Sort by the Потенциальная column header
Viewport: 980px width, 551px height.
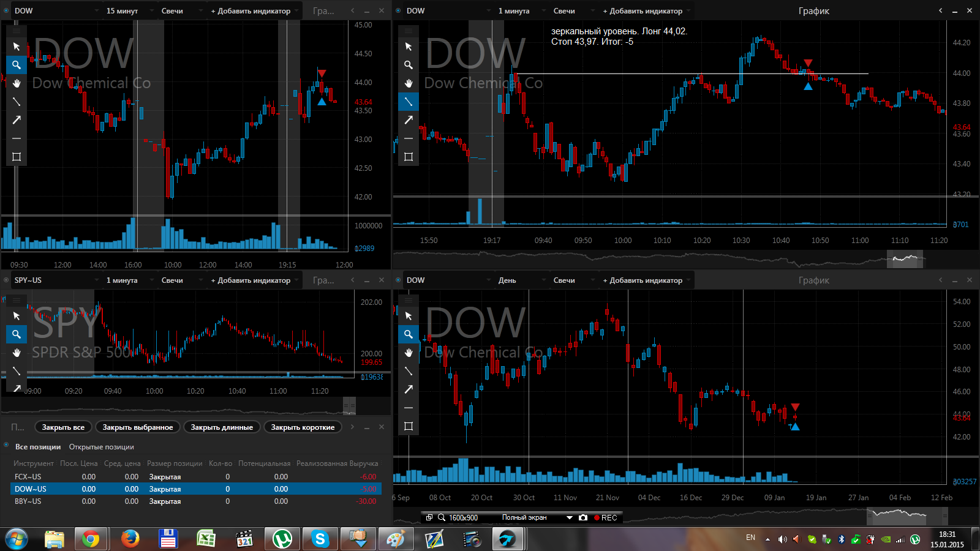tap(265, 463)
